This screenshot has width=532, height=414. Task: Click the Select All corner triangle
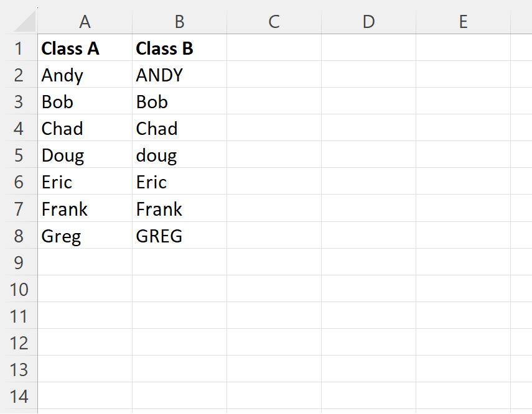coord(25,21)
